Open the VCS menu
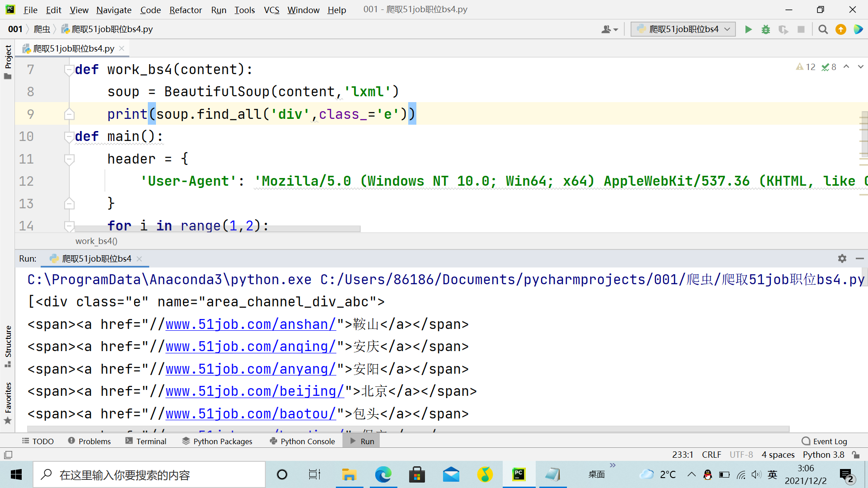868x488 pixels. [x=271, y=9]
